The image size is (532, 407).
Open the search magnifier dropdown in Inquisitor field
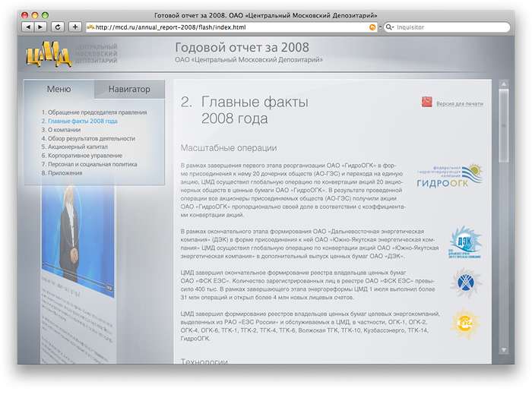tap(389, 27)
